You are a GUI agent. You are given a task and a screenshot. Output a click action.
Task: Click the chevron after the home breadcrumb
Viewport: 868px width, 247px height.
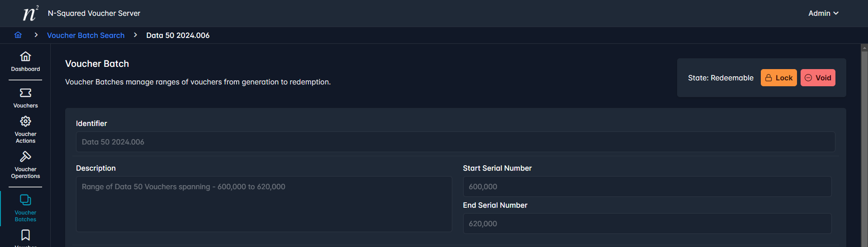pyautogui.click(x=36, y=35)
